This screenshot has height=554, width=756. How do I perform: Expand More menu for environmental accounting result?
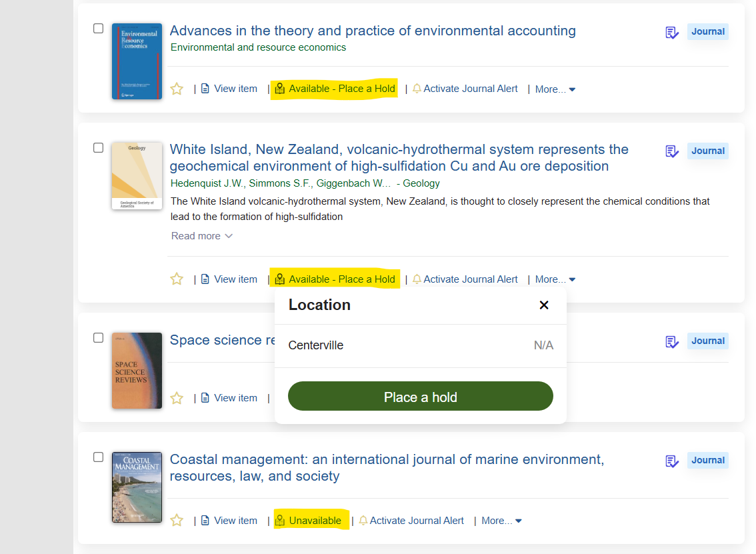click(555, 89)
